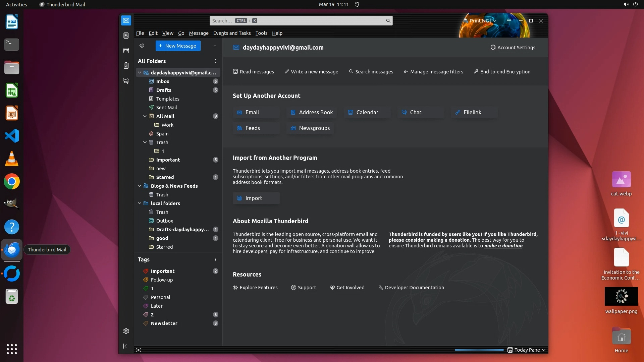Click the New Message button
The width and height of the screenshot is (644, 362).
(x=178, y=46)
